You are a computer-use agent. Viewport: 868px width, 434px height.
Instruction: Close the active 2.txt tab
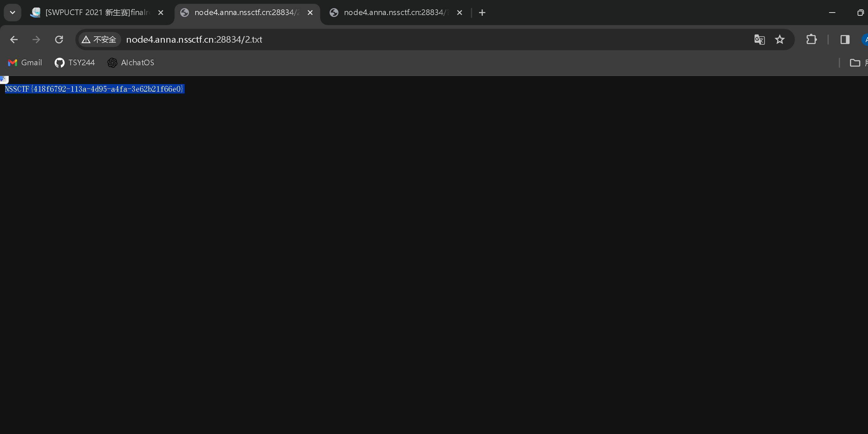(310, 13)
